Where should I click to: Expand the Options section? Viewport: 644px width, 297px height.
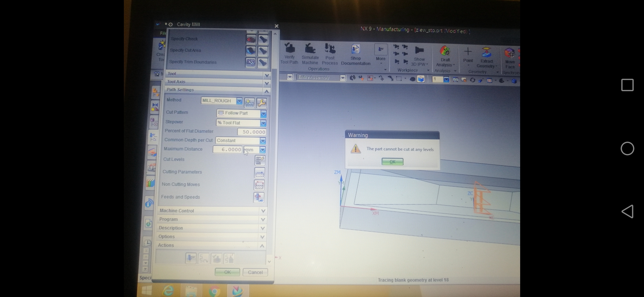click(212, 237)
